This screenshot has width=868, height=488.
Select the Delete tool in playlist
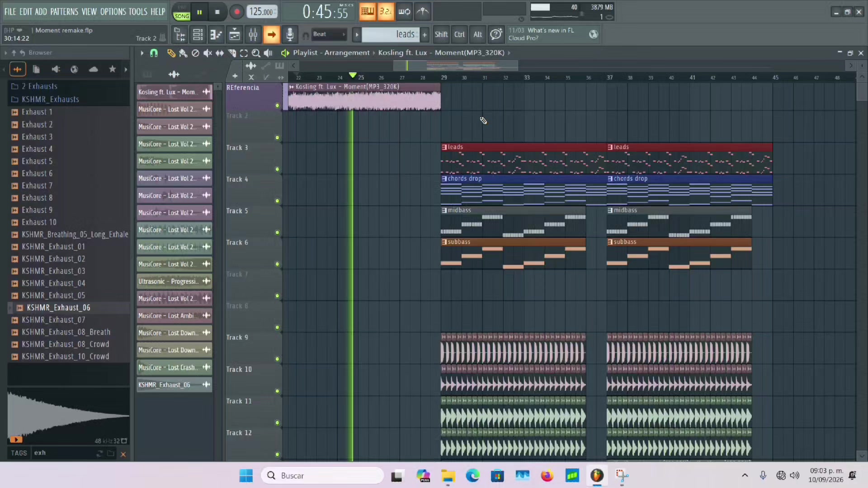click(x=195, y=53)
